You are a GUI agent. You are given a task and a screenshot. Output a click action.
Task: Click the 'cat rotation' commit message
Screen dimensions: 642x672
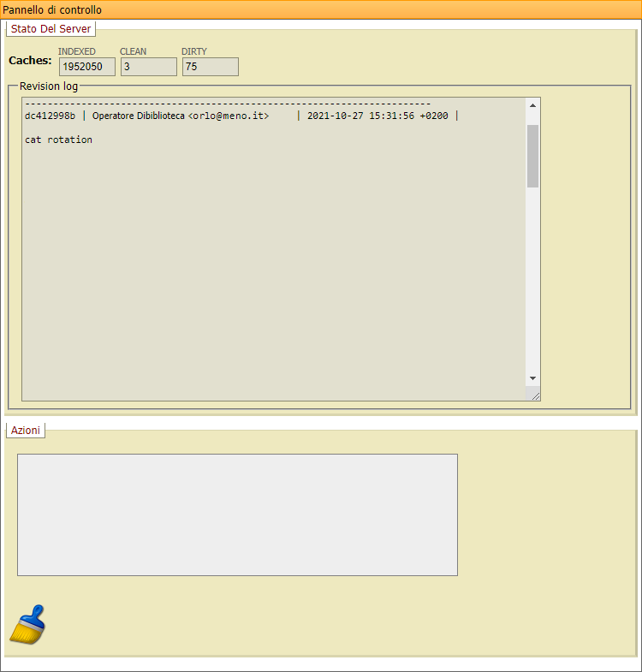pyautogui.click(x=58, y=140)
